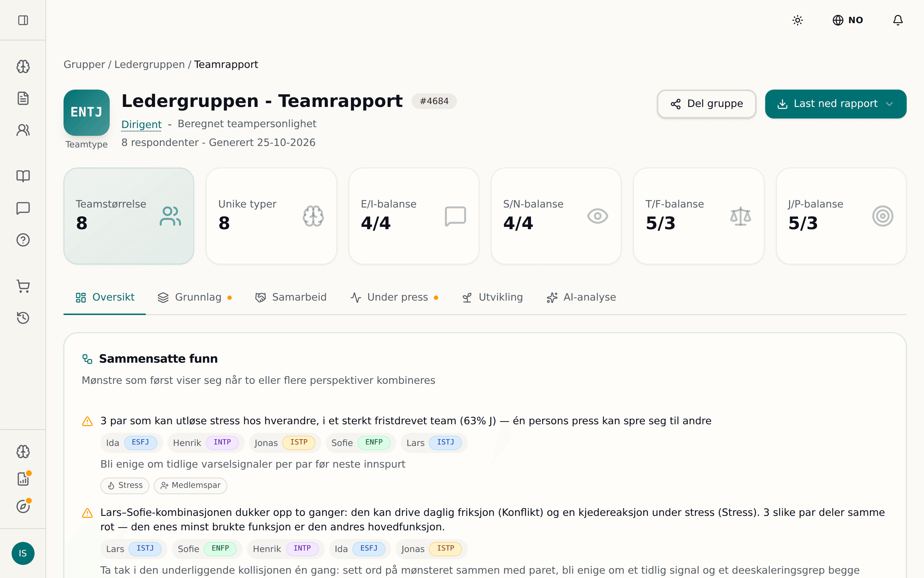
Task: Toggle light theme sun icon
Action: coord(797,20)
